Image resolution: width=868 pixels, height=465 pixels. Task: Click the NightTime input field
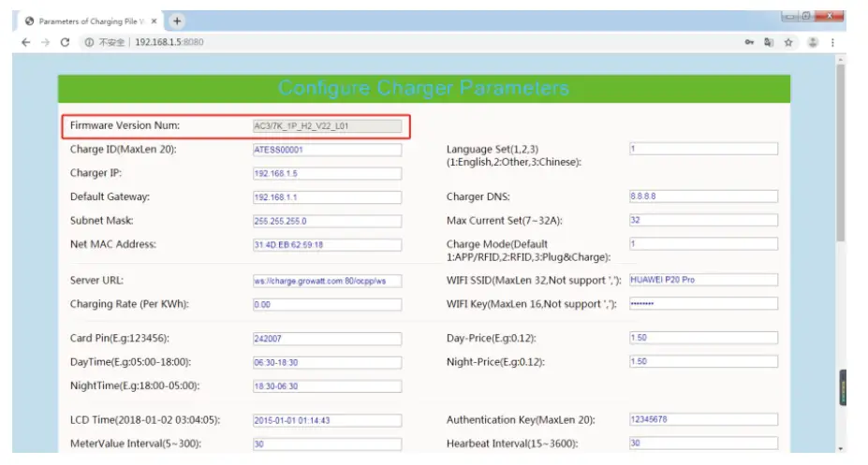click(x=327, y=386)
